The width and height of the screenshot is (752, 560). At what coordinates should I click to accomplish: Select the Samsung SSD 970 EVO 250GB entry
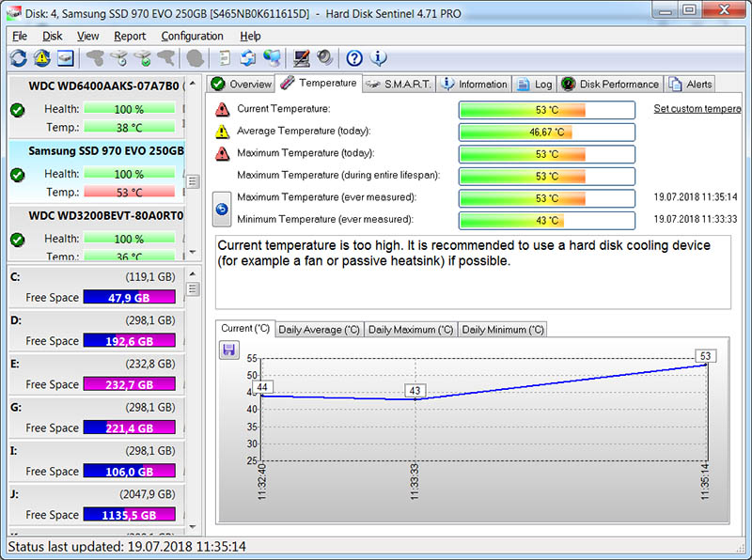(x=97, y=171)
